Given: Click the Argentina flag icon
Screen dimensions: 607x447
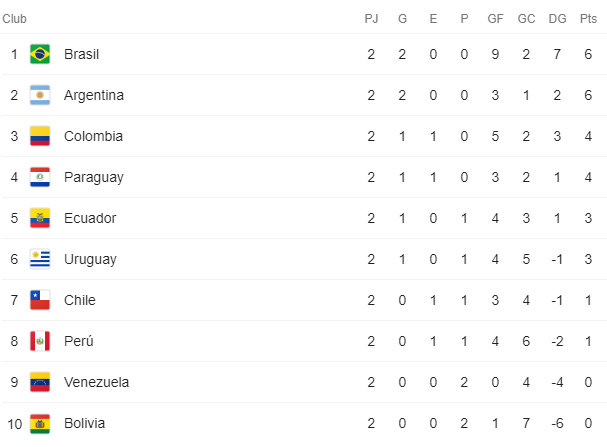Looking at the screenshot, I should click(x=40, y=95).
